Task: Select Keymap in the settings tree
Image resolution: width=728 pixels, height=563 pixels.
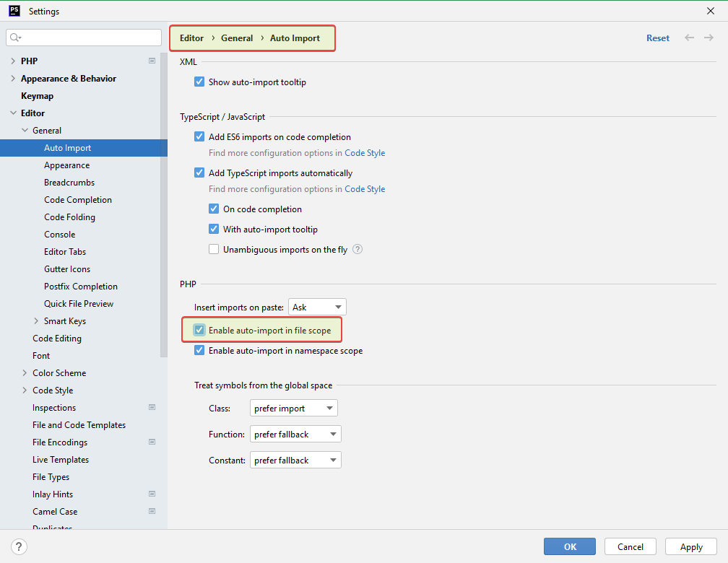Action: (x=37, y=95)
